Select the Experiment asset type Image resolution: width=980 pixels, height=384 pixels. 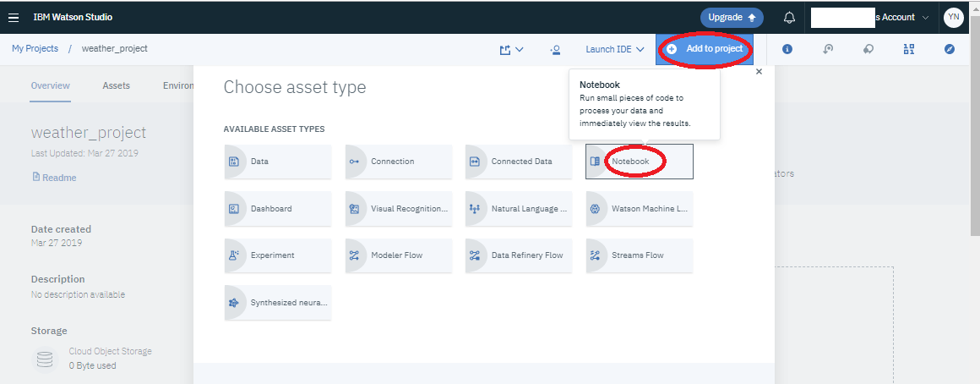click(x=277, y=255)
